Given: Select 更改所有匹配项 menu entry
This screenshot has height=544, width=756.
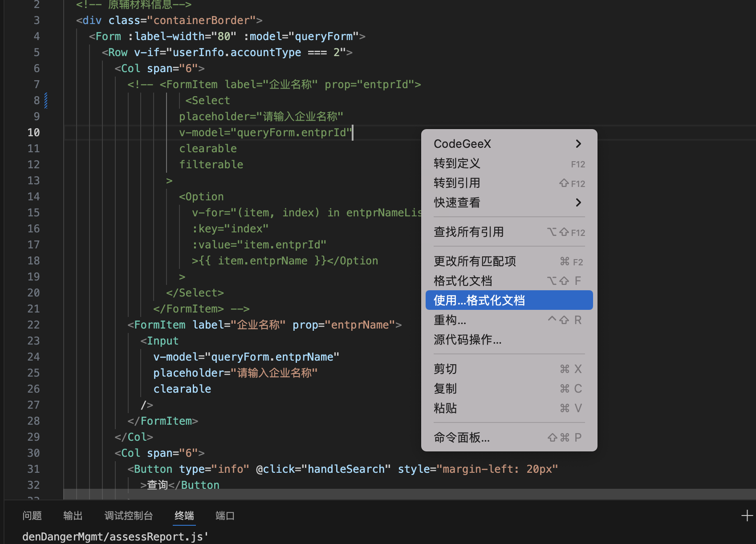Looking at the screenshot, I should (509, 261).
